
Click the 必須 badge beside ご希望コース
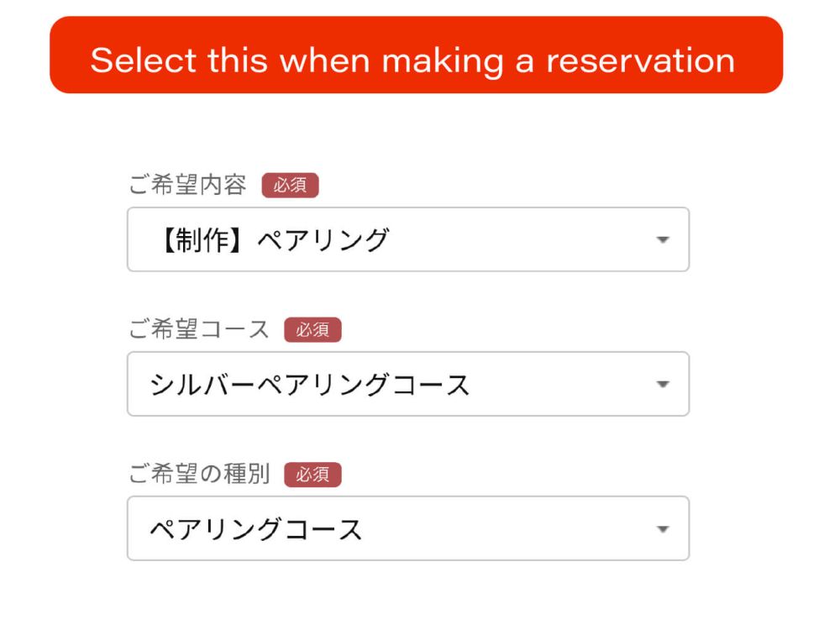coord(312,329)
